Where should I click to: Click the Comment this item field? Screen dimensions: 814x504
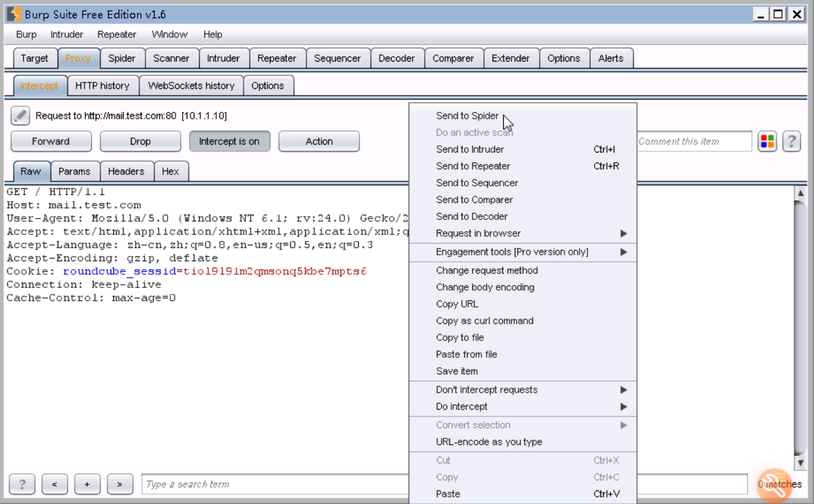pyautogui.click(x=694, y=141)
